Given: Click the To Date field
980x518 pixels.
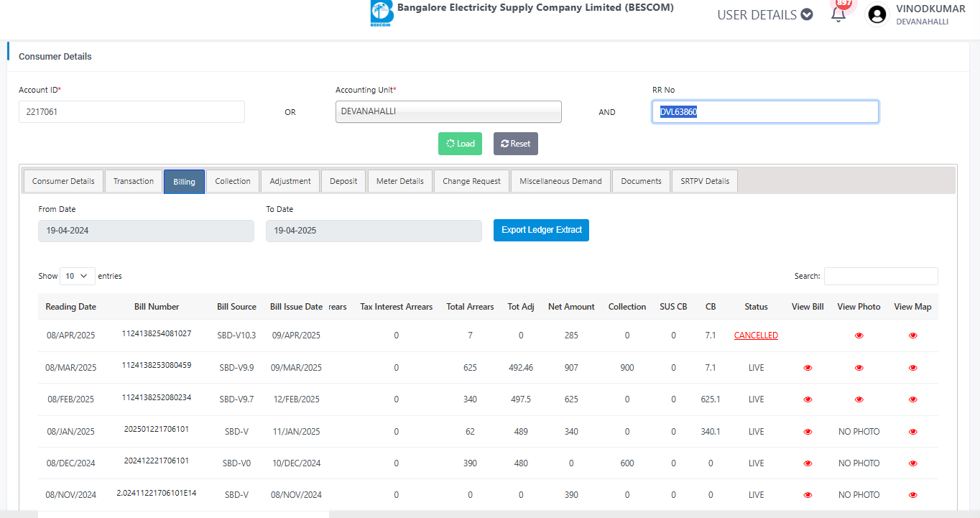Looking at the screenshot, I should tap(374, 231).
